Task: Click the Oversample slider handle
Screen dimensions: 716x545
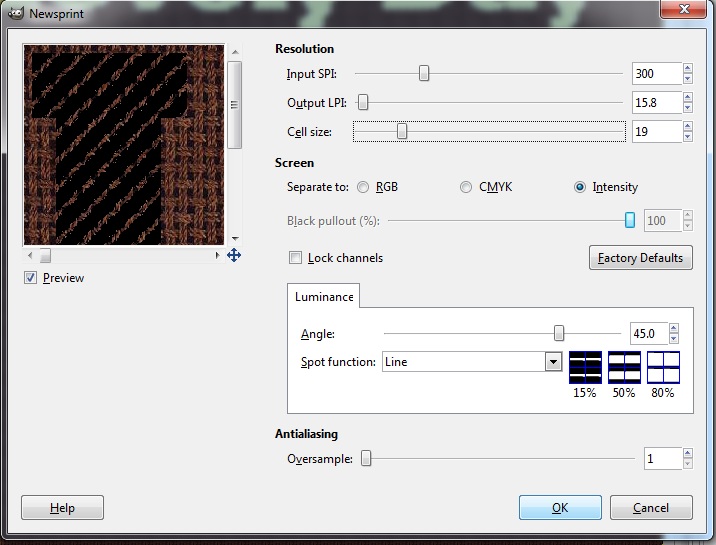Action: 366,458
